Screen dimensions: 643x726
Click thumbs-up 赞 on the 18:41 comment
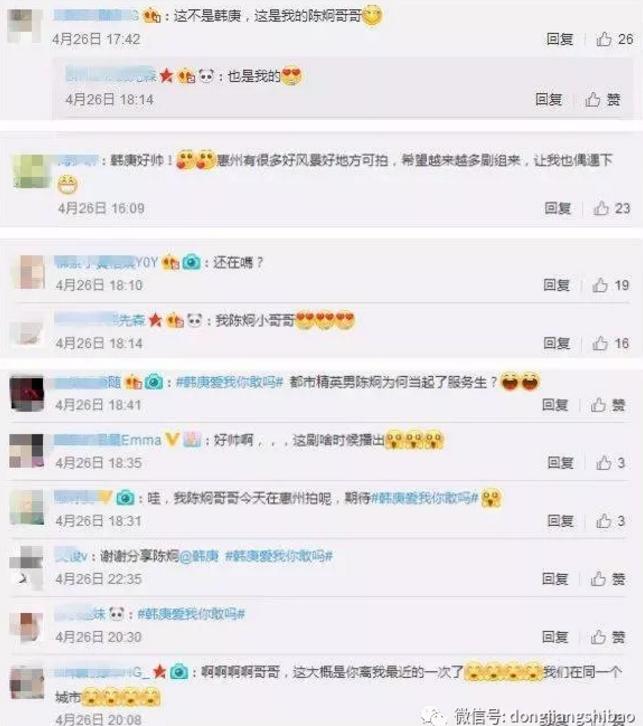(x=607, y=405)
